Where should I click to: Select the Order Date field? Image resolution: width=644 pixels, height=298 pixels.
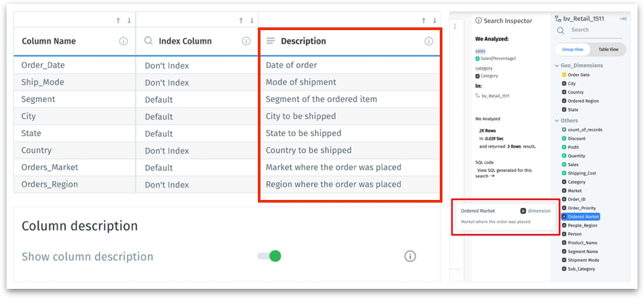(579, 75)
